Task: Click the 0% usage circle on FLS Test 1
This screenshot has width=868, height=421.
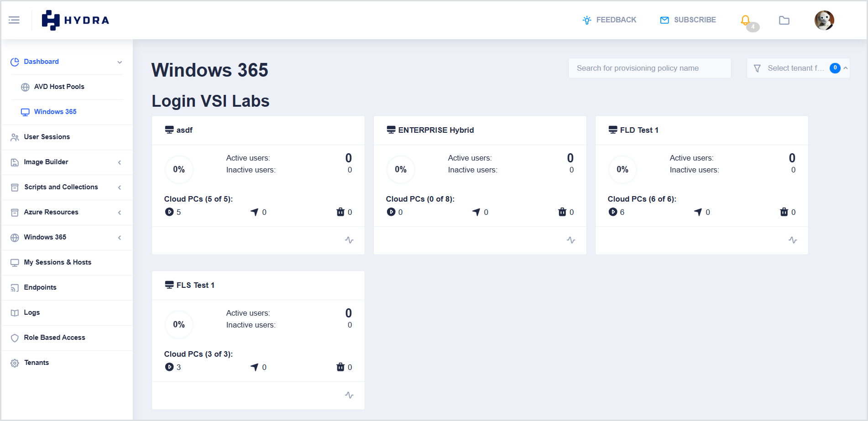Action: (179, 325)
